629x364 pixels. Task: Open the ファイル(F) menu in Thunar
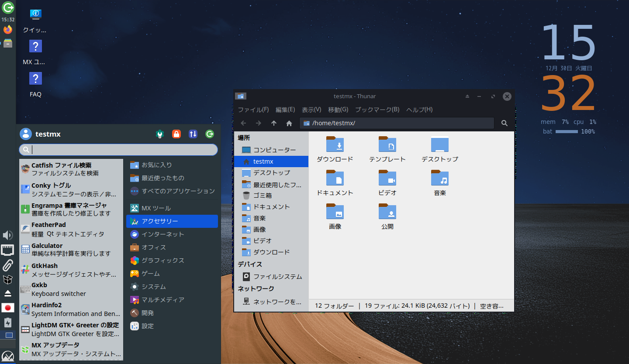[x=253, y=110]
